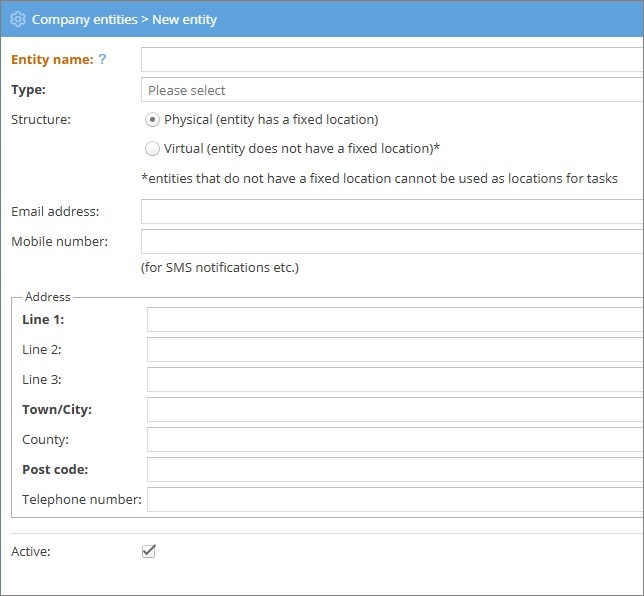
Task: Click the Physical (entity has fixed location) label
Action: coord(271,119)
